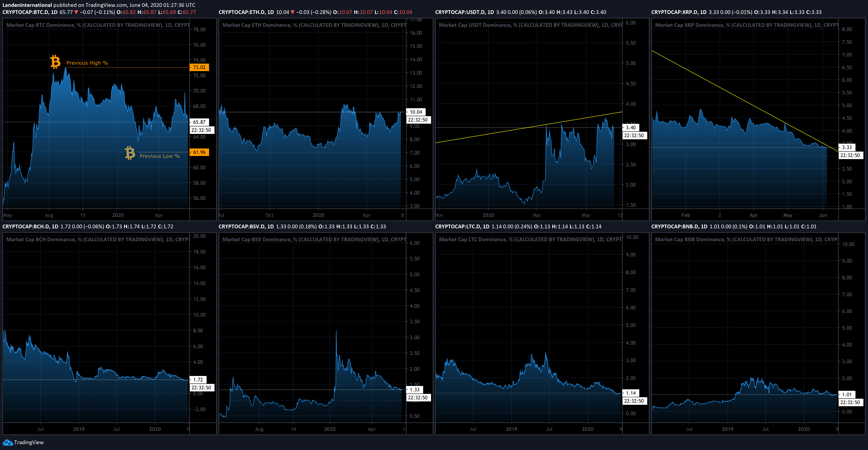
Task: Click the 10.00 tick on BNB price scale
Action: click(848, 245)
